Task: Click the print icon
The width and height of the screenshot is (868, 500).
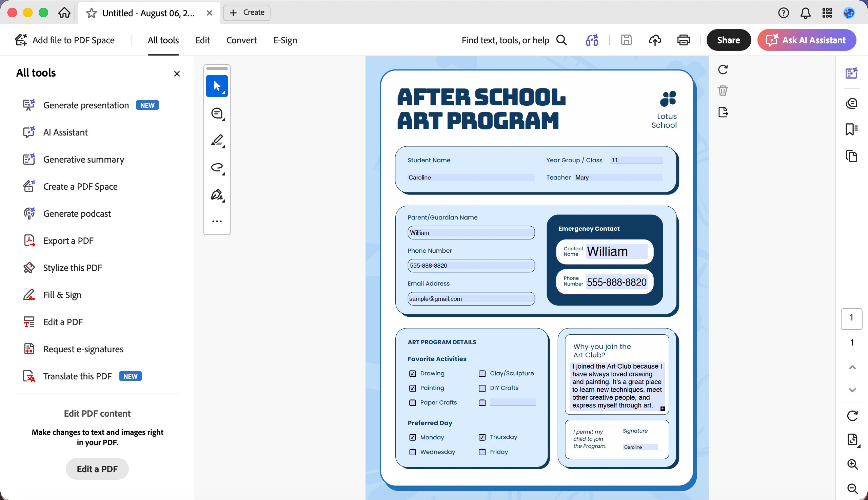Action: pyautogui.click(x=683, y=40)
